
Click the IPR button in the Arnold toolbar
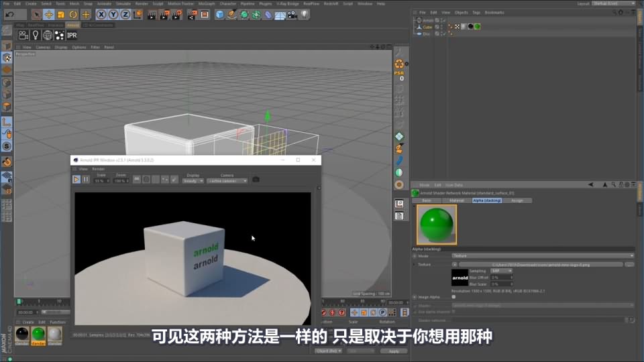[x=72, y=35]
